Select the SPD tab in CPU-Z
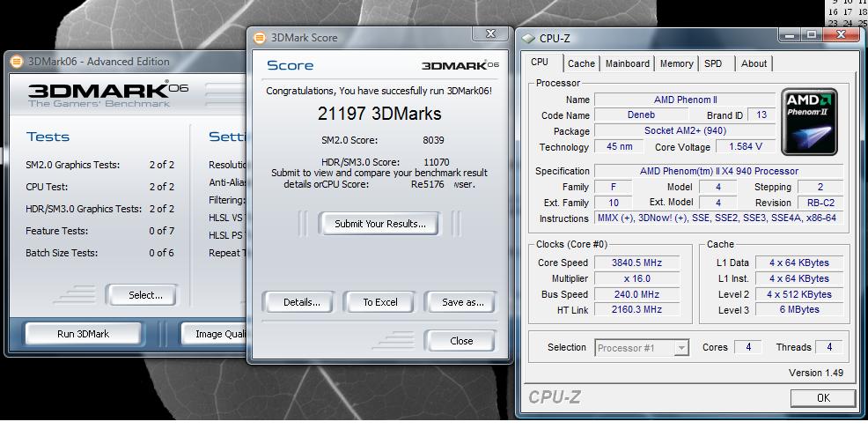This screenshot has height=444, width=868. 714,63
